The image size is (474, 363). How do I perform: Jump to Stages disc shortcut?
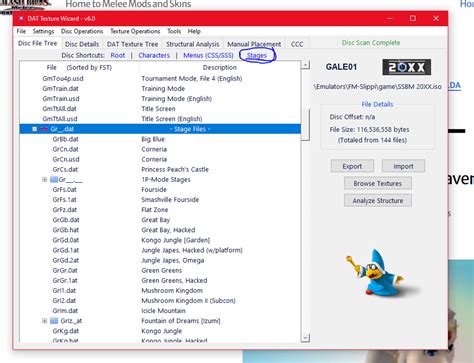pos(257,55)
